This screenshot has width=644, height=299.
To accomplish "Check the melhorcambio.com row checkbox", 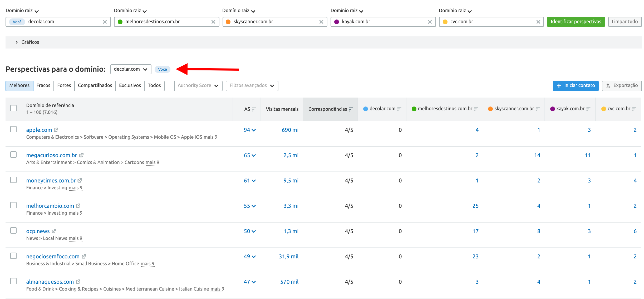I will click(x=13, y=205).
